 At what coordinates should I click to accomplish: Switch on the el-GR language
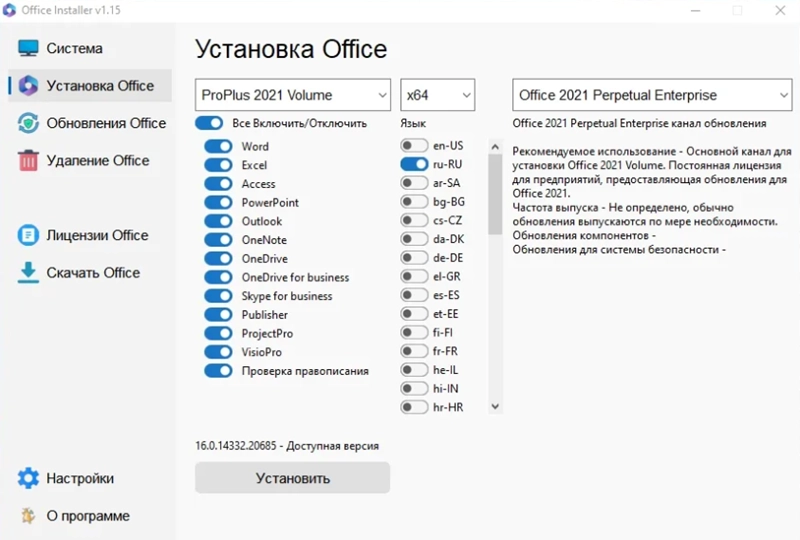414,277
